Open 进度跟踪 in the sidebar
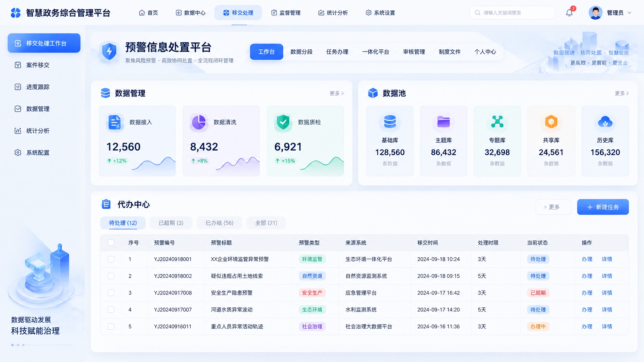644x362 pixels. point(44,87)
